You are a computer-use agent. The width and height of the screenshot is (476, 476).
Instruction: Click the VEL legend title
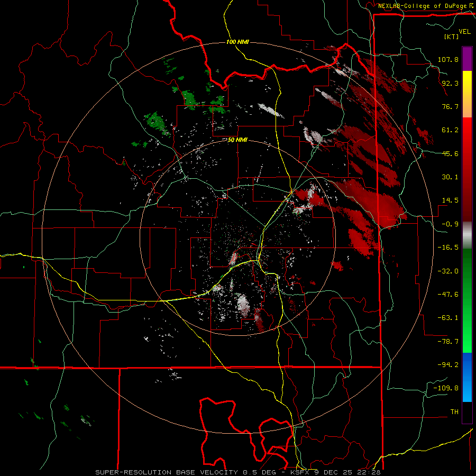click(x=464, y=32)
